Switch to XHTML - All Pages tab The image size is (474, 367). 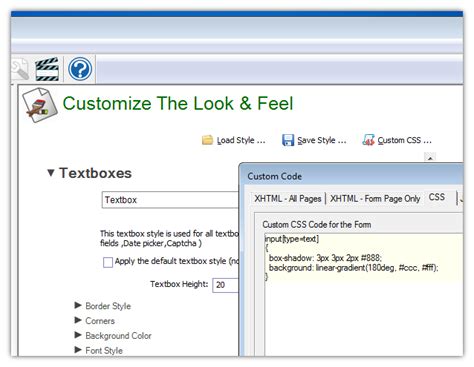(x=288, y=199)
